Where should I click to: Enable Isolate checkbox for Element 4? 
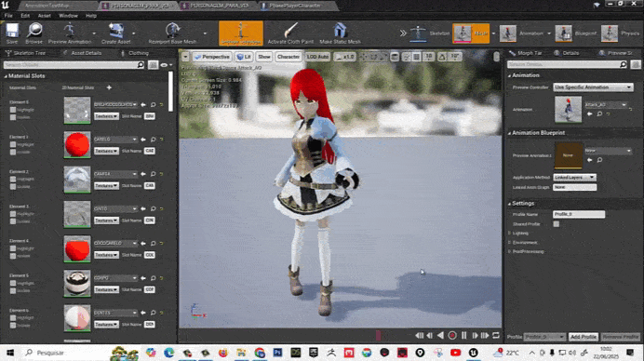(x=13, y=256)
